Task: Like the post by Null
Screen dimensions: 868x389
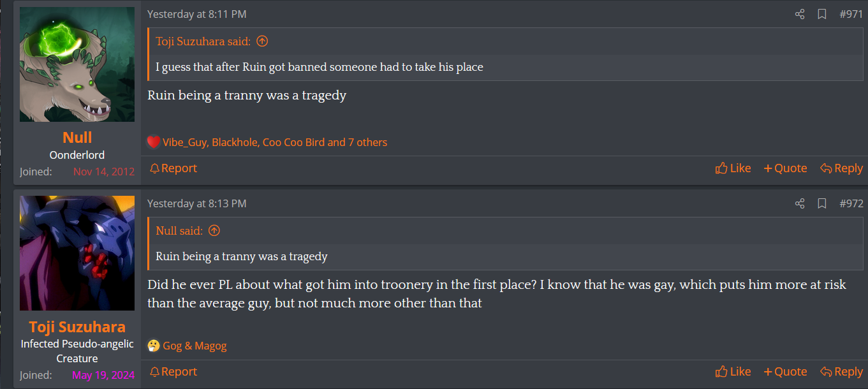Action: (x=733, y=168)
